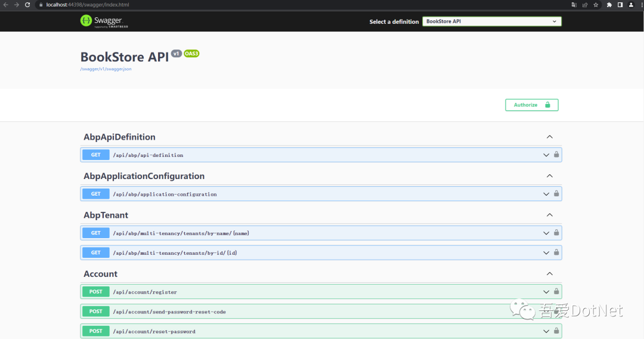Click the POST badge for account/register
The width and height of the screenshot is (644, 339).
point(95,292)
